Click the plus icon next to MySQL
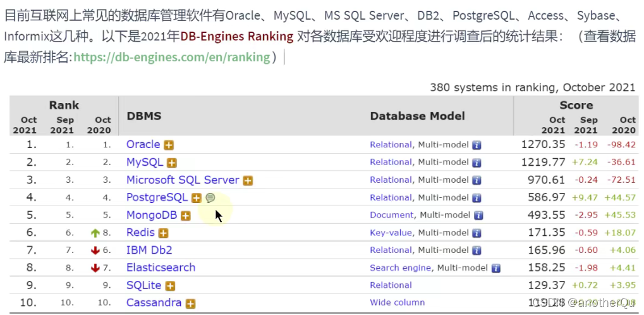The width and height of the screenshot is (644, 315). 172,163
